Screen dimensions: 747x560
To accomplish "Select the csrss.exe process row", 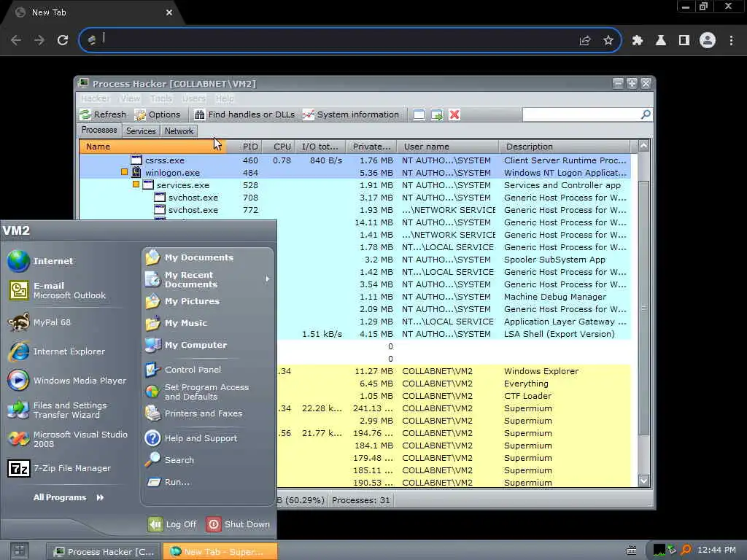I will click(355, 160).
